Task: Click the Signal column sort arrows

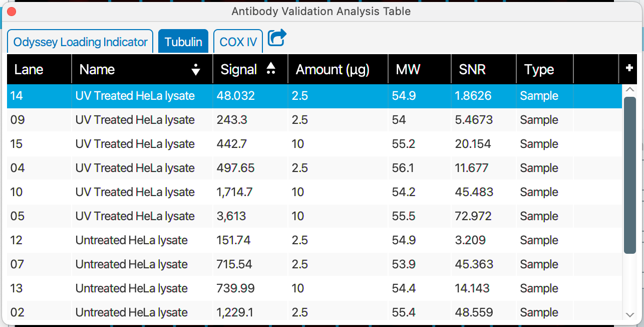Action: click(x=271, y=69)
